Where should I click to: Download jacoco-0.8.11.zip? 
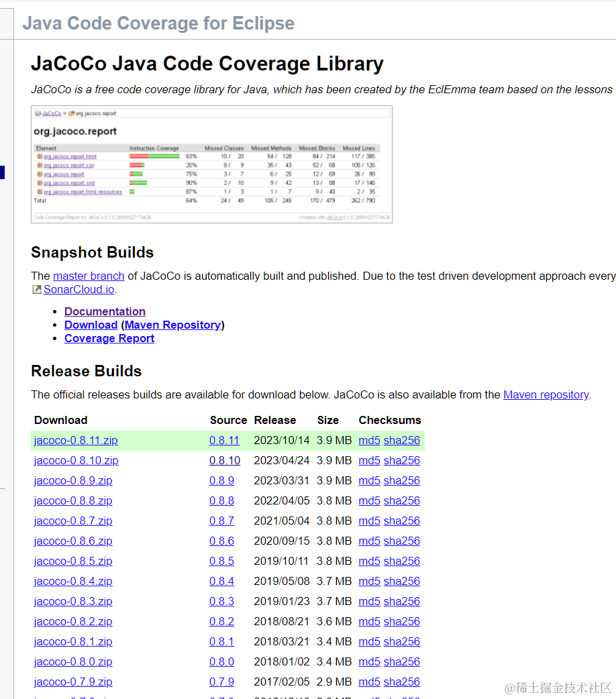76,440
